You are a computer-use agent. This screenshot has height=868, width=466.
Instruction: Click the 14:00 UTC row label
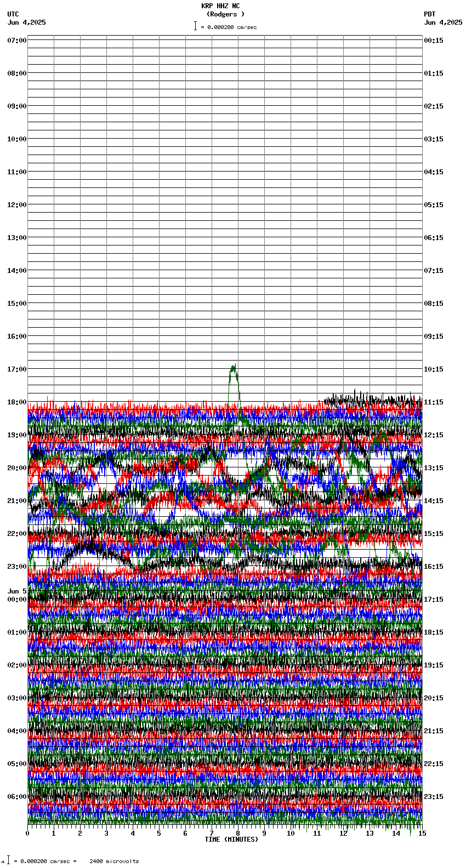click(17, 271)
